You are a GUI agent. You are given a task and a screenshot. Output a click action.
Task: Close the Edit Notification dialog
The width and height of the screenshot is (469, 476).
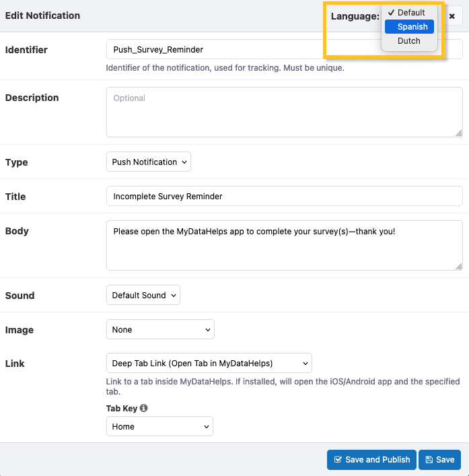coord(452,15)
